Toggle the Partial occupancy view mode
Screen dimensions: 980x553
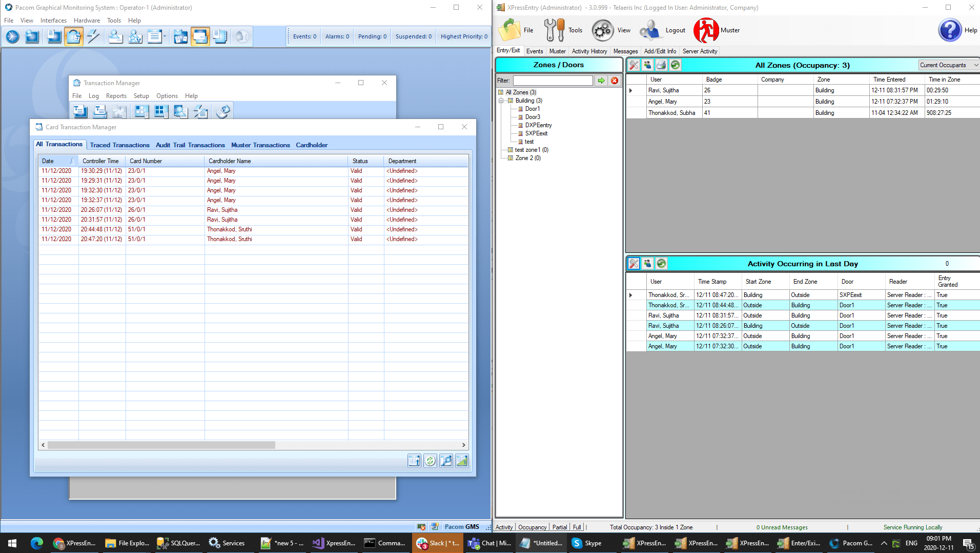559,527
